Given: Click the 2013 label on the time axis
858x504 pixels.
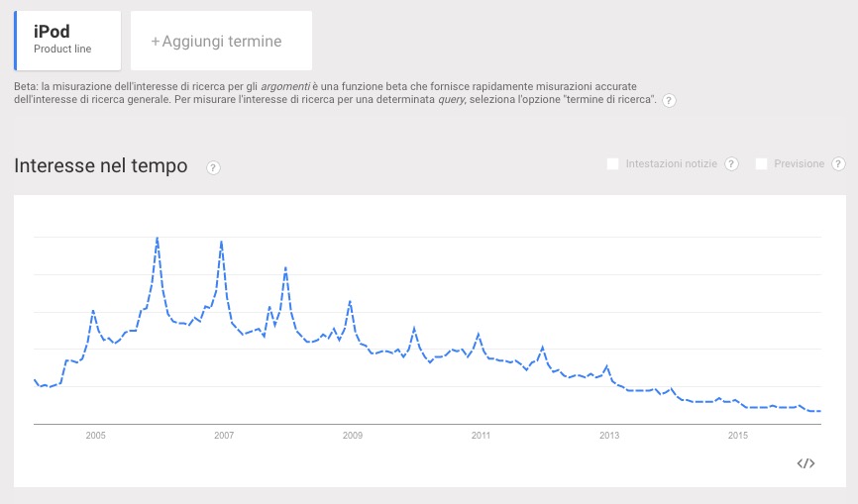Looking at the screenshot, I should point(609,435).
